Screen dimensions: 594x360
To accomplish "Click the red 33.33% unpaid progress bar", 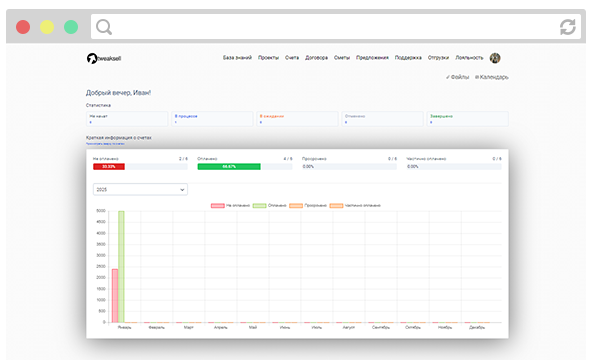I will pyautogui.click(x=109, y=167).
